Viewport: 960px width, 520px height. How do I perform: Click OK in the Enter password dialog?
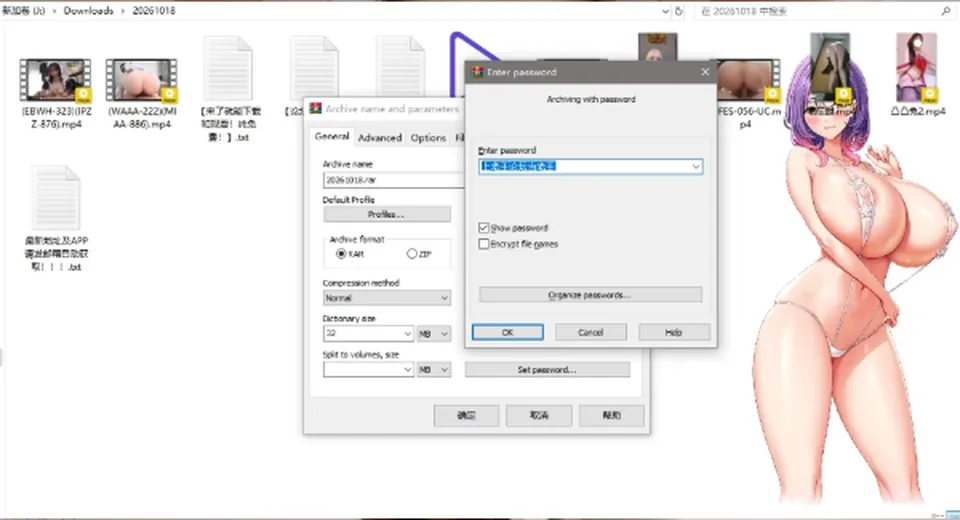coord(508,332)
